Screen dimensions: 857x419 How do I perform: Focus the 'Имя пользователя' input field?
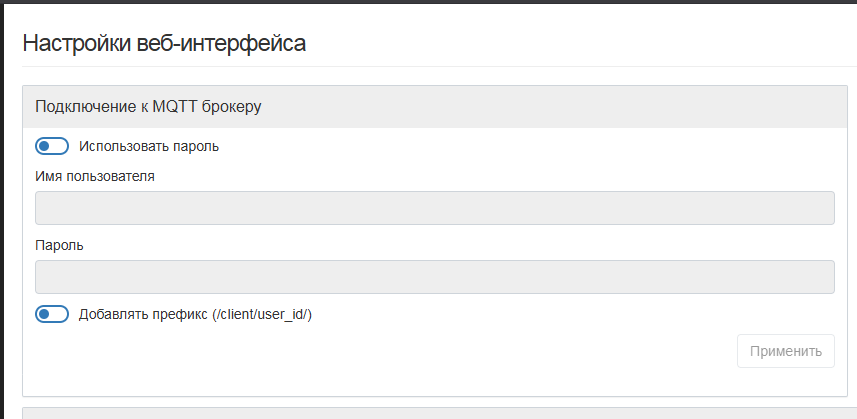tap(434, 208)
